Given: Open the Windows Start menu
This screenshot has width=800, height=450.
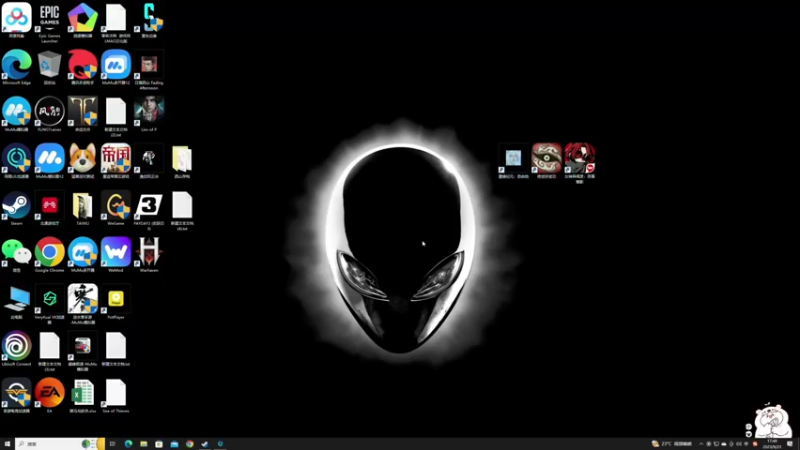Looking at the screenshot, I should coord(7,444).
